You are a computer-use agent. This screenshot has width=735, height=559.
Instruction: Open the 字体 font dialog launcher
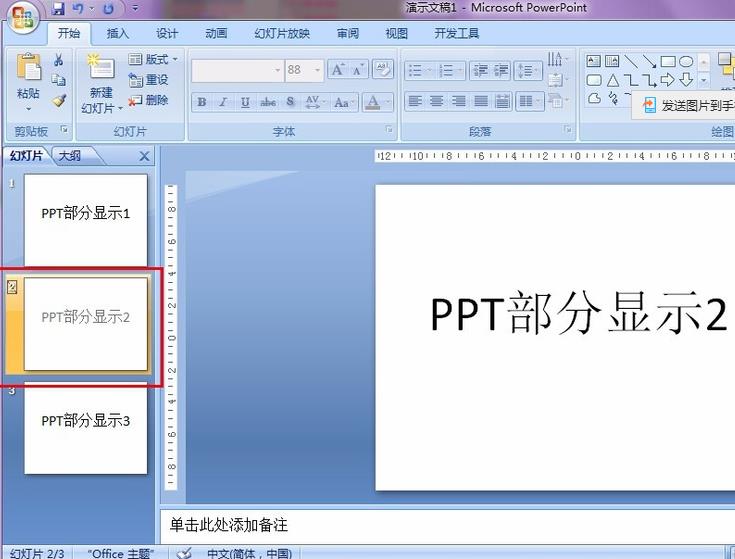(389, 130)
